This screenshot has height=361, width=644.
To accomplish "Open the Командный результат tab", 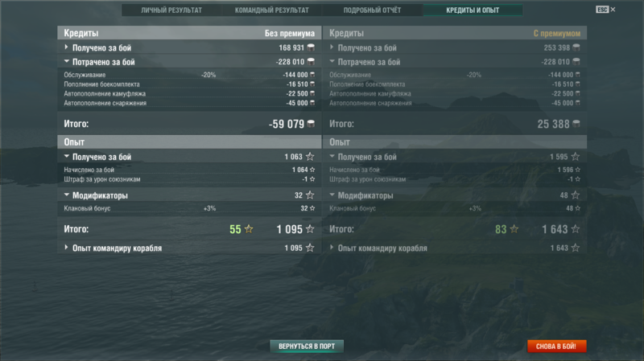I will pos(271,10).
